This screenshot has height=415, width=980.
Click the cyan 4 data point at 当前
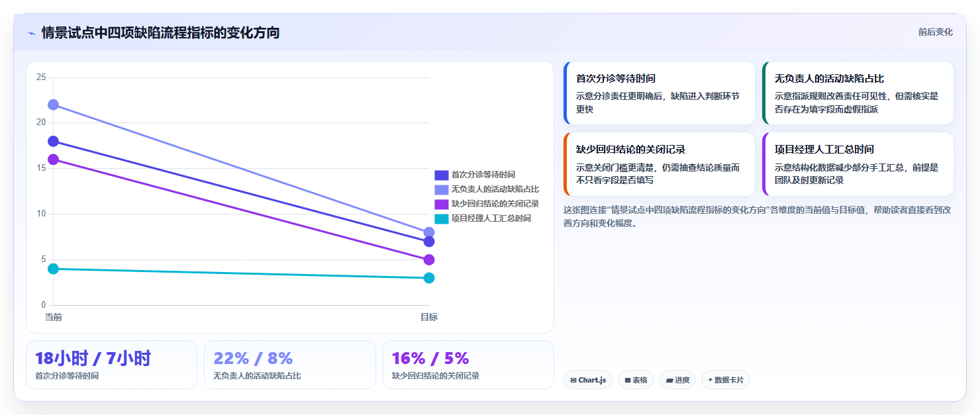pos(53,269)
